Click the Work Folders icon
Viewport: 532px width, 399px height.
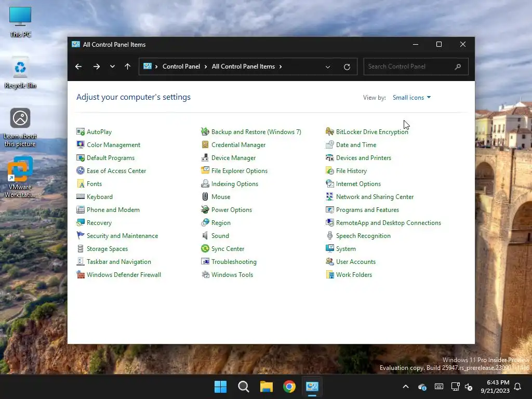(x=330, y=274)
